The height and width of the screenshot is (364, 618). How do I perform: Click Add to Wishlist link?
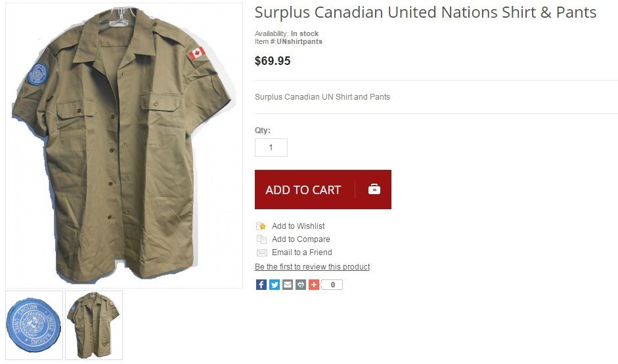tap(298, 226)
